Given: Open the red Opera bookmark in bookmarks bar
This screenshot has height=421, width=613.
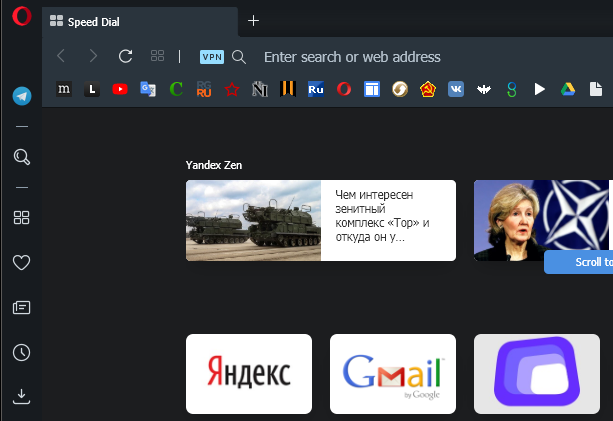Looking at the screenshot, I should (344, 90).
